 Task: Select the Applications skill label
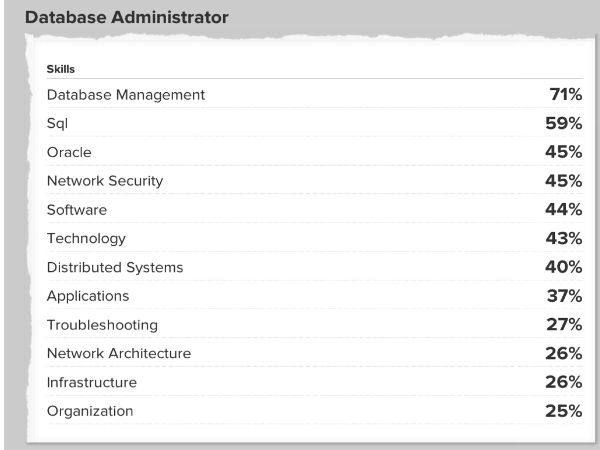pyautogui.click(x=87, y=296)
